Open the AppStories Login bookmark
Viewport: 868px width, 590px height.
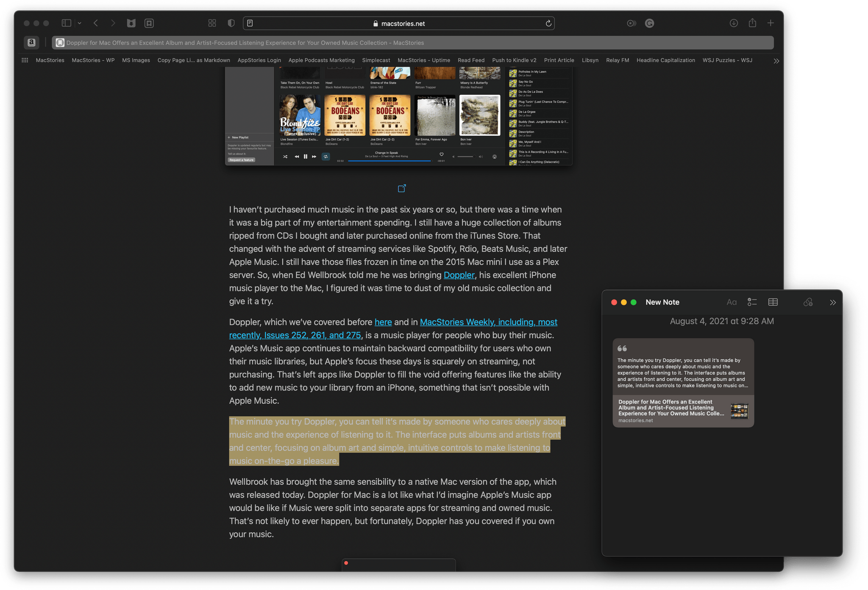[259, 60]
